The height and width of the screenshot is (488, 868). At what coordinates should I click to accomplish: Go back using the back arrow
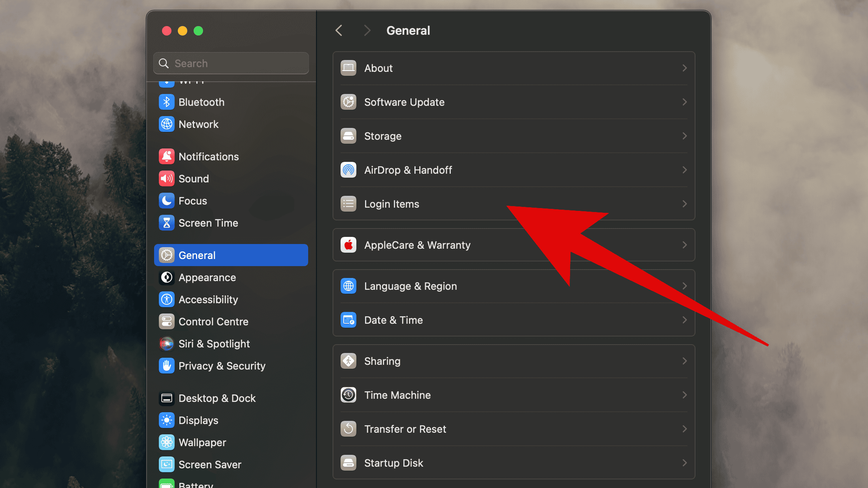click(x=339, y=30)
